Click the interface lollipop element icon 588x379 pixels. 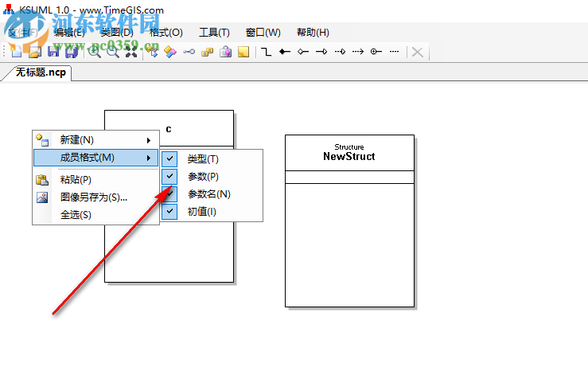tap(189, 52)
